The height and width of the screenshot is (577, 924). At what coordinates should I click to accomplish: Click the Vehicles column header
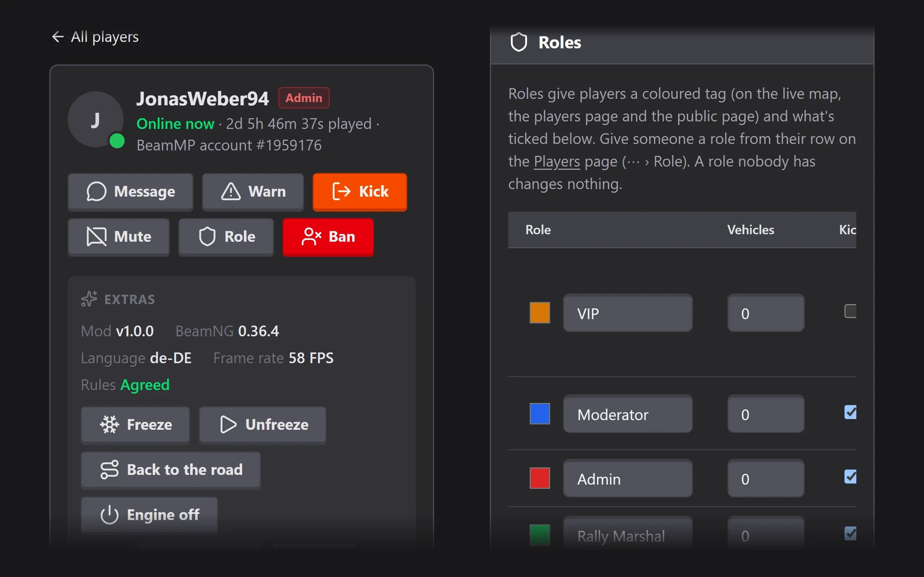tap(750, 230)
